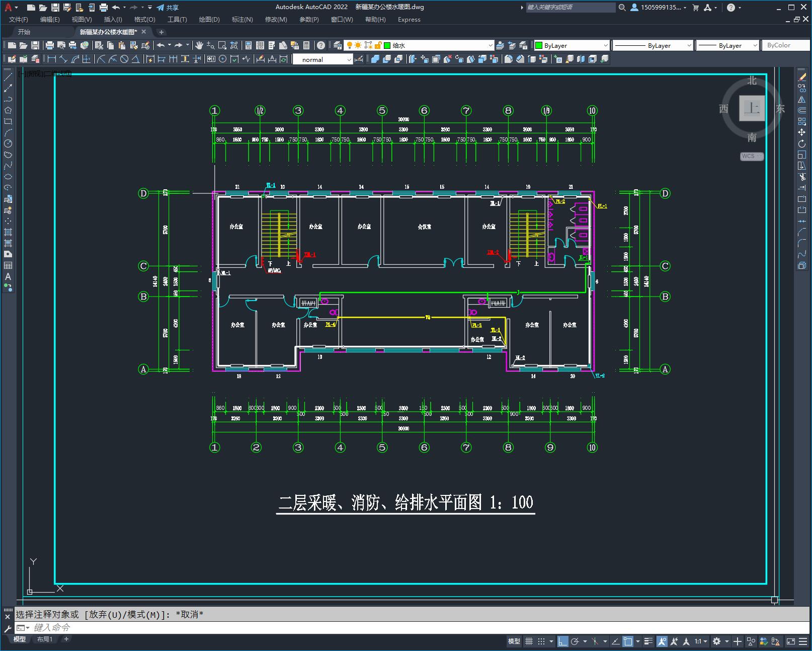Click the Cut icon in standard toolbar
The image size is (812, 651).
click(x=99, y=45)
